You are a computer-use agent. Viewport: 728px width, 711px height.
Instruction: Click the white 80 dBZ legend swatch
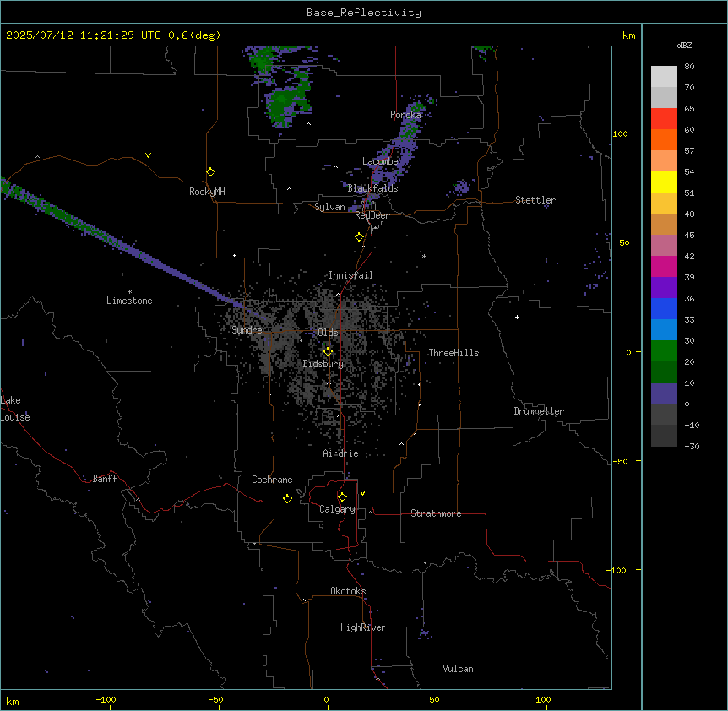point(664,76)
